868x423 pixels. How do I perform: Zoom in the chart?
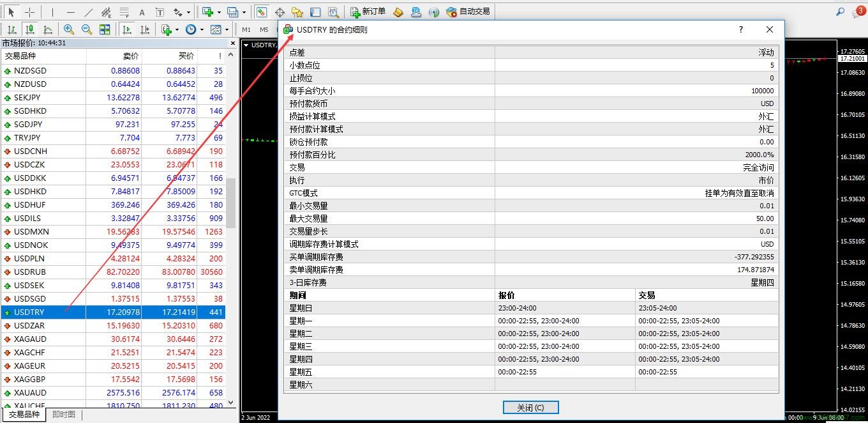pos(69,29)
